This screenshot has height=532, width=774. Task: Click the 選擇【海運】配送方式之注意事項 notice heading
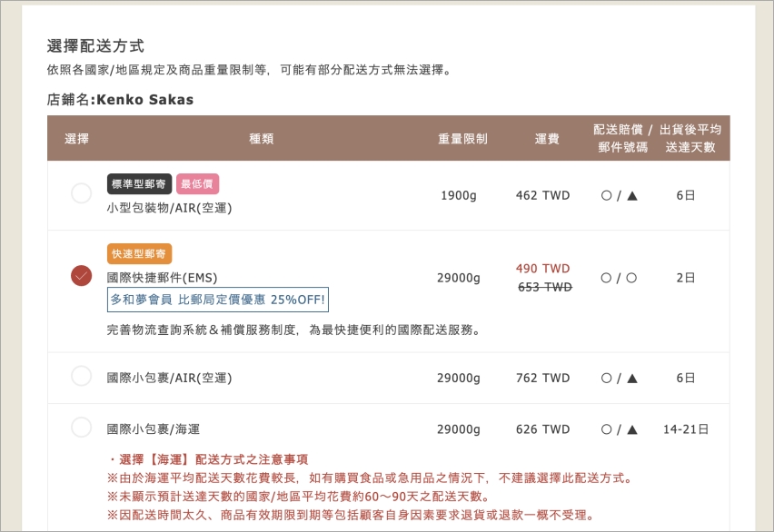pos(207,459)
